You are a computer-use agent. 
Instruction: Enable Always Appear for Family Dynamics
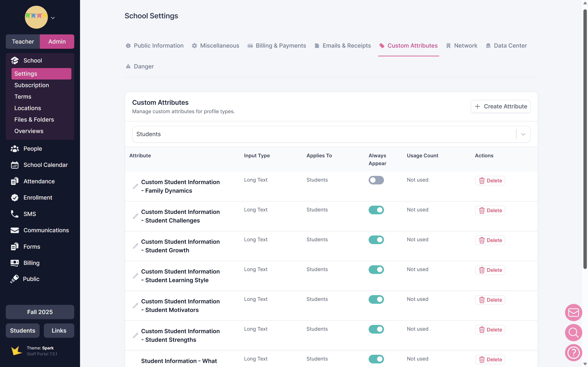[x=376, y=180]
